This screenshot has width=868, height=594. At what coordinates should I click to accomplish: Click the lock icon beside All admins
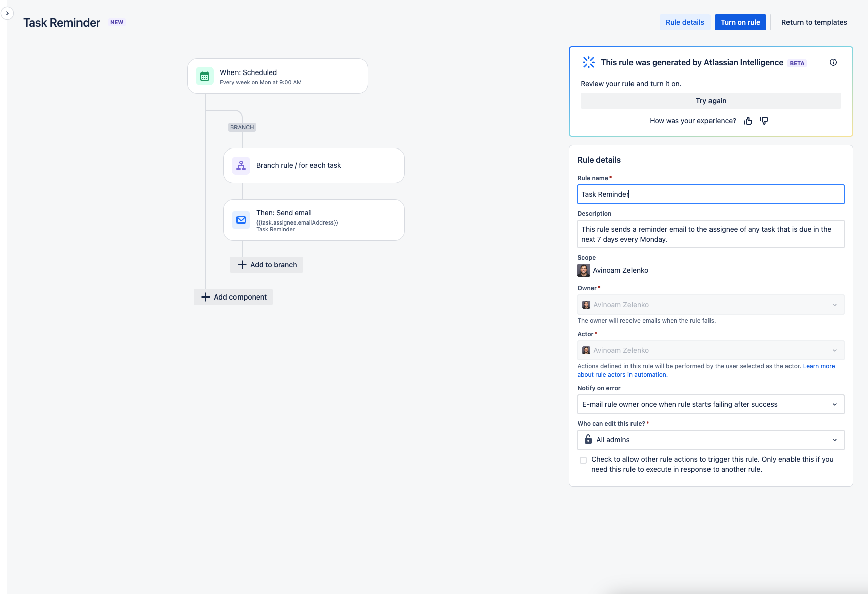coord(588,440)
